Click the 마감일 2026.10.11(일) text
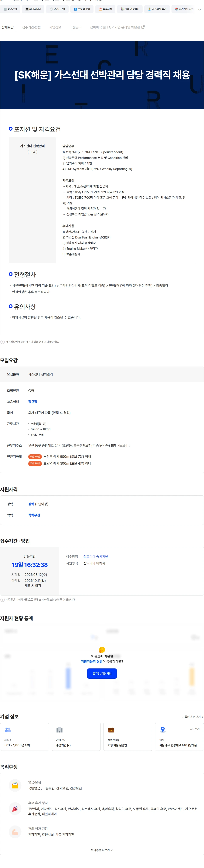Screen dimensions: 204x868 [35, 581]
